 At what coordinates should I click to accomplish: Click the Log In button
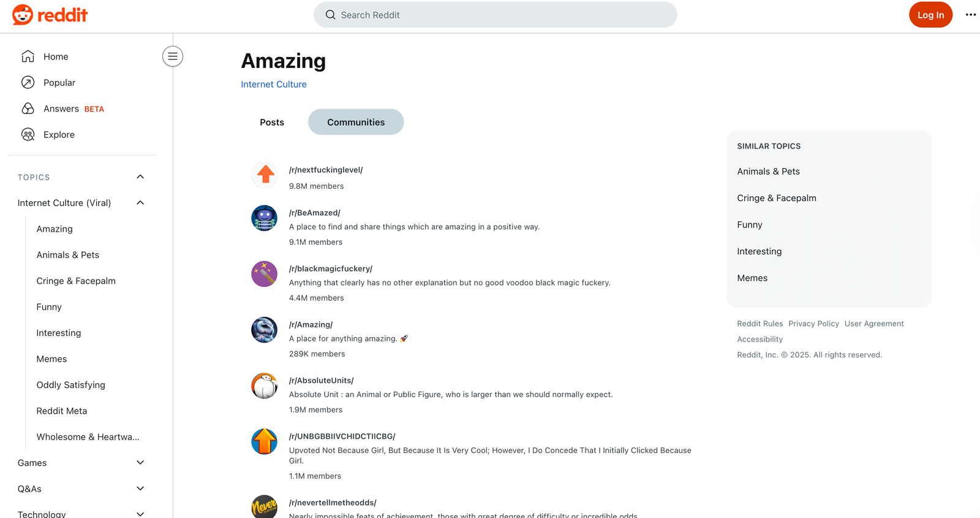click(x=930, y=15)
